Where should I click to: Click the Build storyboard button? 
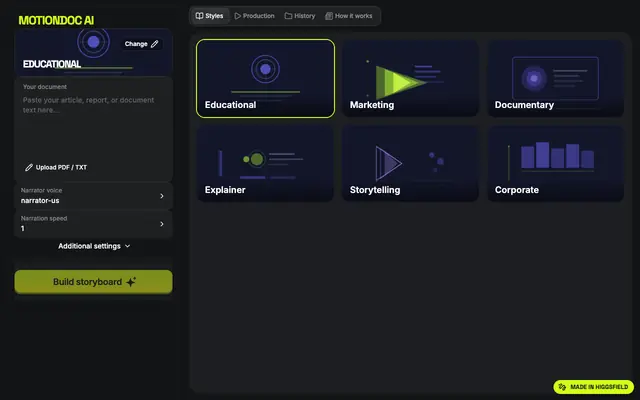93,282
